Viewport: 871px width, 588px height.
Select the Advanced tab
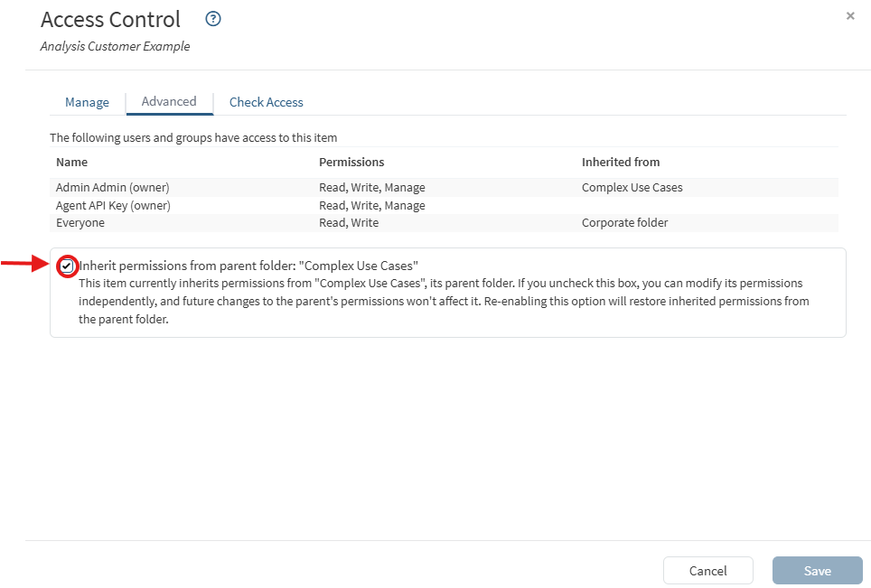click(169, 101)
